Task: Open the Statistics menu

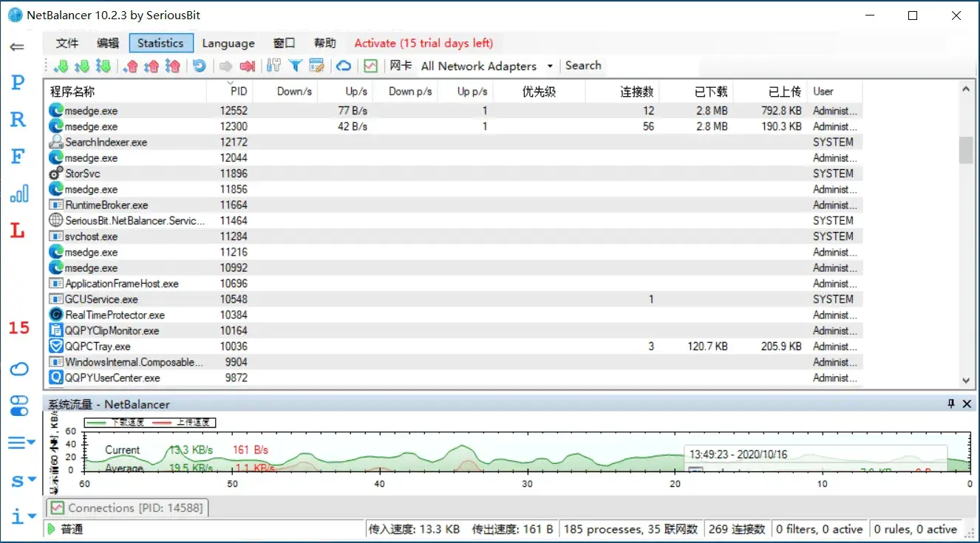Action: [160, 43]
